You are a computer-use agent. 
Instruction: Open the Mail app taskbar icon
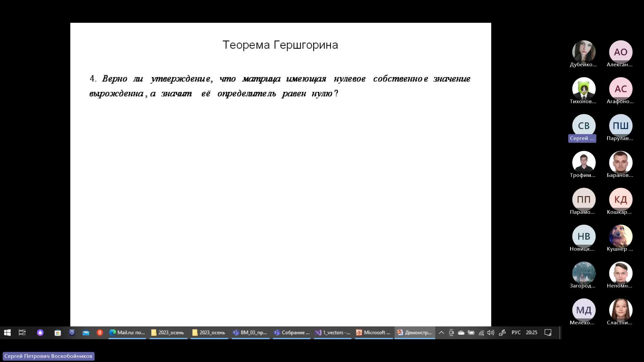click(x=86, y=333)
